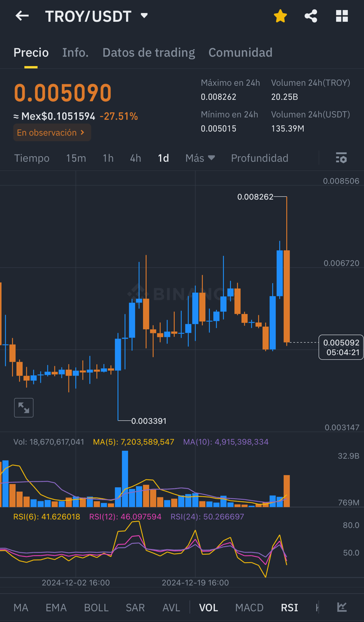The height and width of the screenshot is (622, 364).
Task: Toggle the VOL indicator
Action: coord(208,607)
